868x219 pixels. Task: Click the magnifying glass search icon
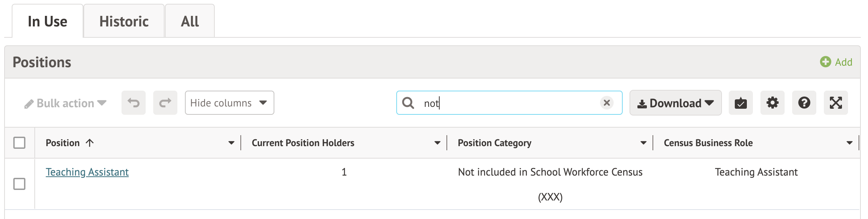point(408,103)
